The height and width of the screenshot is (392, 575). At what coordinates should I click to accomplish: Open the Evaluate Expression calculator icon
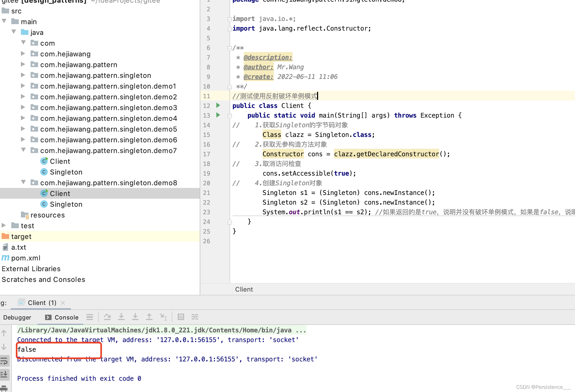click(181, 317)
